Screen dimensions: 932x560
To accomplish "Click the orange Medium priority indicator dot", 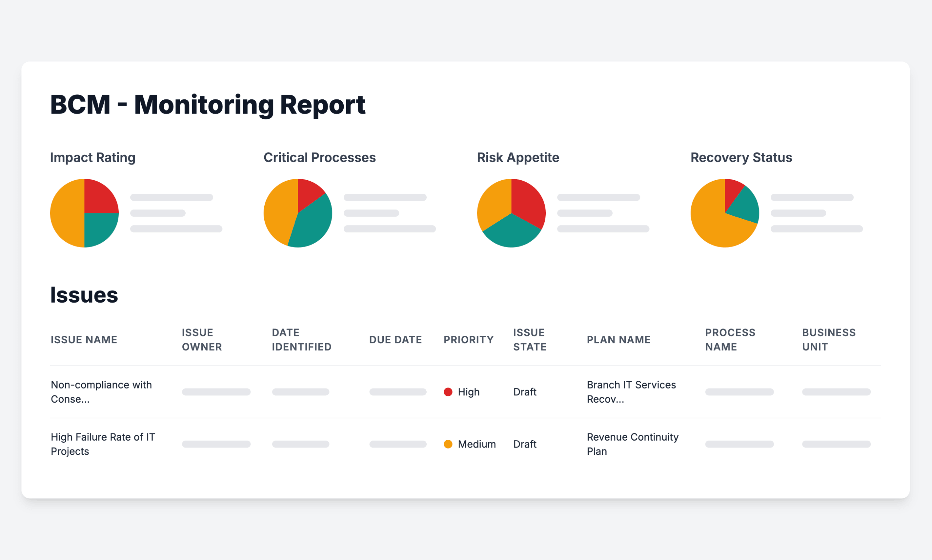I will click(448, 444).
